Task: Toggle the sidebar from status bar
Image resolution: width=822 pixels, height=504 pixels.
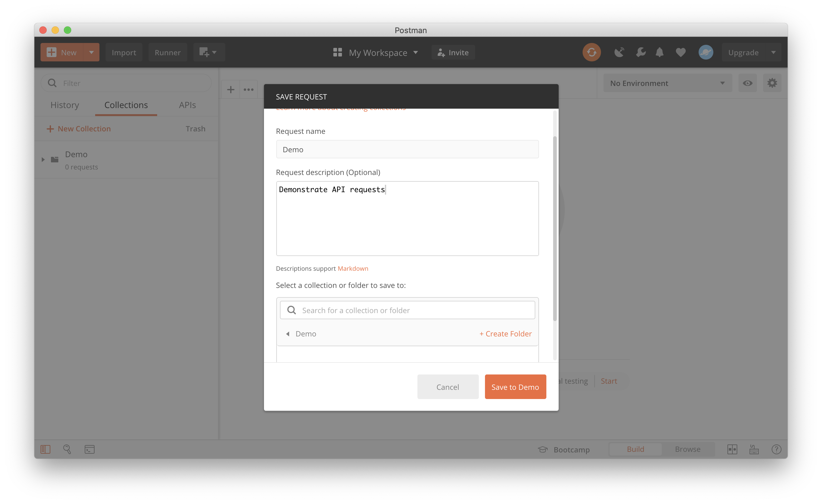Action: coord(45,449)
